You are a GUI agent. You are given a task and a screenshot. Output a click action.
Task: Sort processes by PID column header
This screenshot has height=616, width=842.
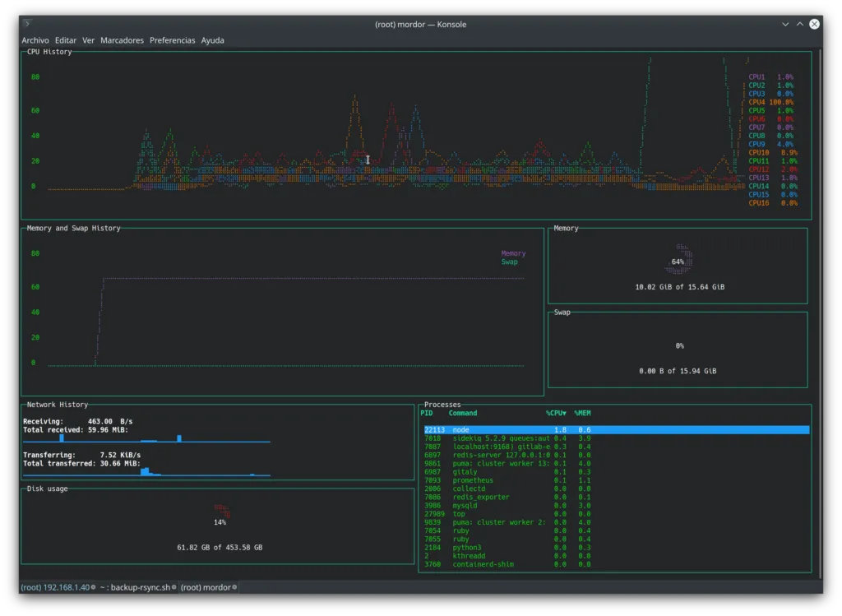[x=427, y=413]
